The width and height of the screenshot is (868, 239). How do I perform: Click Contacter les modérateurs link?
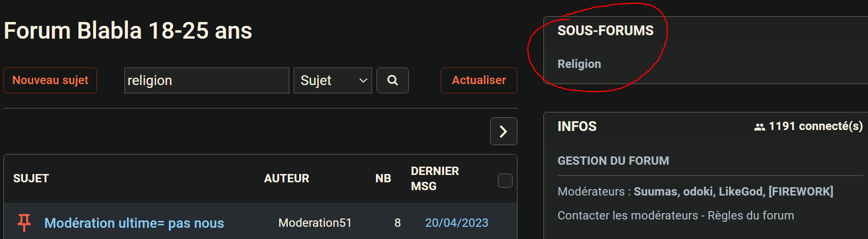coord(628,216)
